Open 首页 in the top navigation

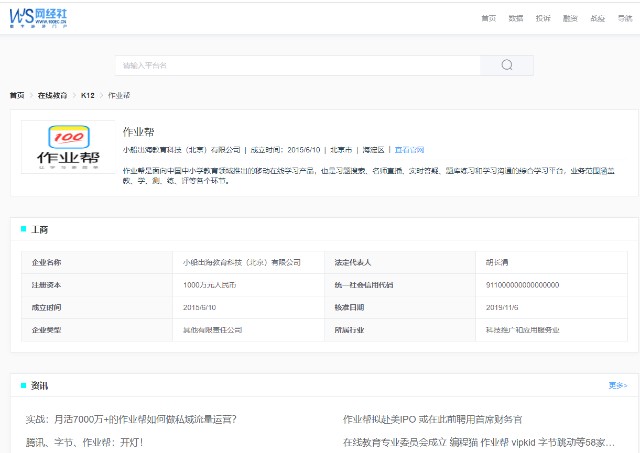(x=489, y=18)
